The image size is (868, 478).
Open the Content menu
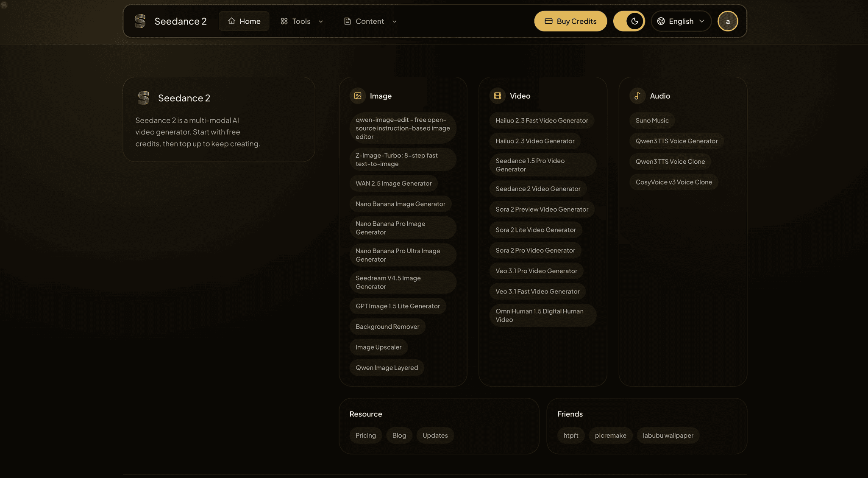[370, 21]
